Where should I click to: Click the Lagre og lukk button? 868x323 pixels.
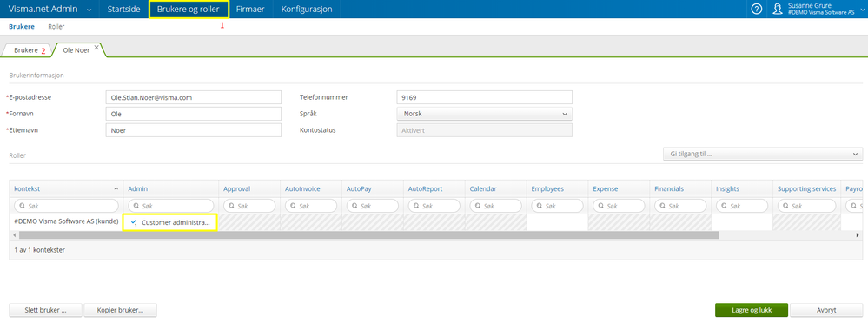coord(752,310)
